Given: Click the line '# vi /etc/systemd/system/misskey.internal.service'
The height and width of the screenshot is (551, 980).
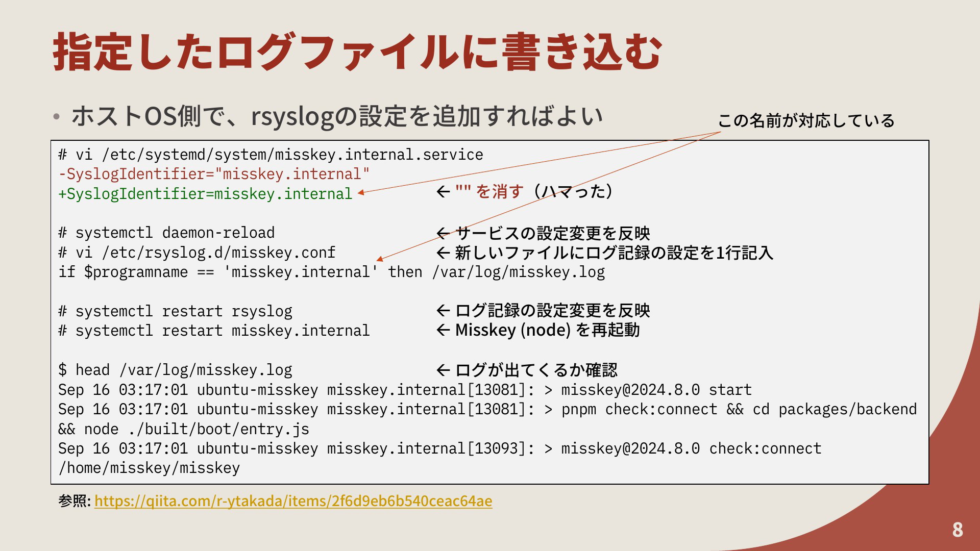Looking at the screenshot, I should 271,155.
